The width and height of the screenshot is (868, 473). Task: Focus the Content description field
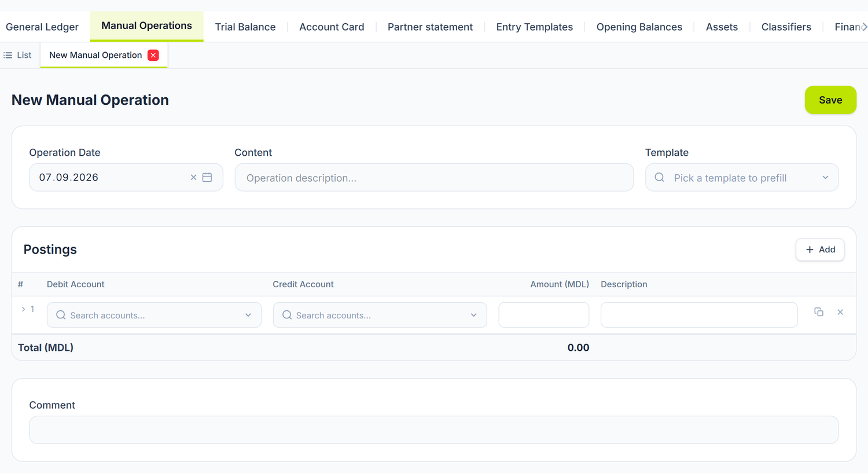point(434,177)
